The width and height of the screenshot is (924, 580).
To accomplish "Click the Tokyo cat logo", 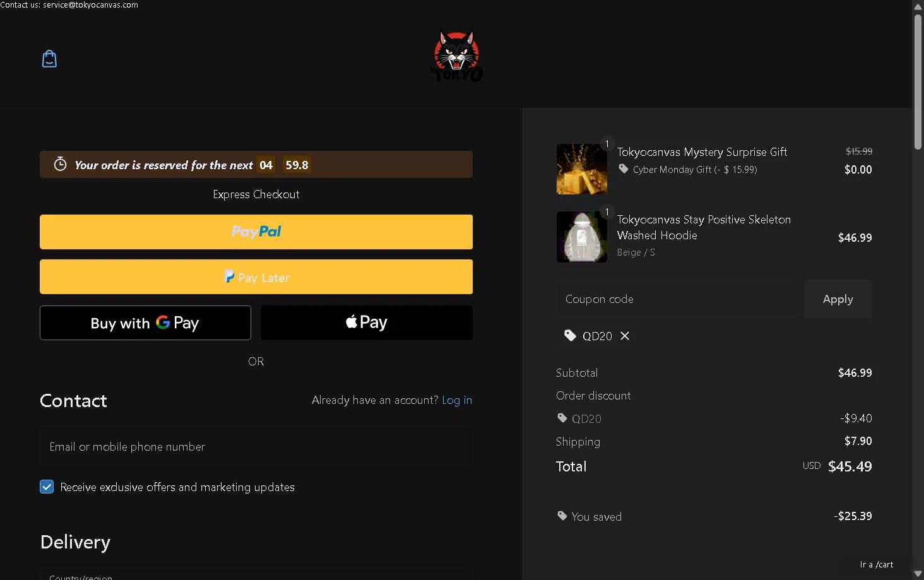I will pyautogui.click(x=457, y=57).
